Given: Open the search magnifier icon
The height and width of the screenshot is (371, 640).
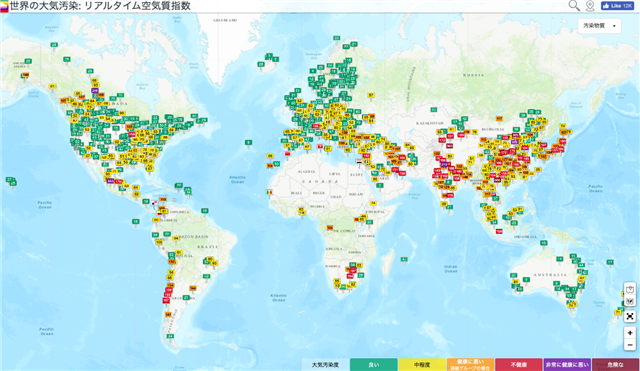Looking at the screenshot, I should tap(574, 6).
